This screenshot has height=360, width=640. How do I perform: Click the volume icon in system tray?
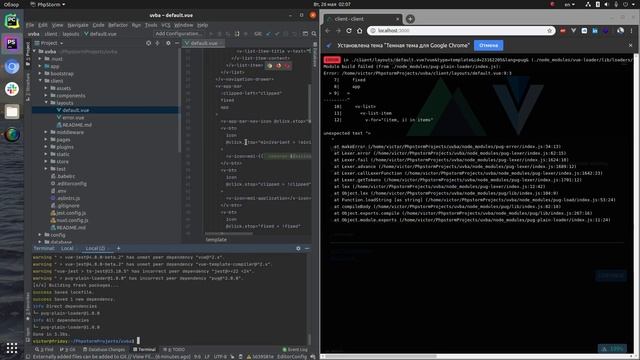point(606,4)
